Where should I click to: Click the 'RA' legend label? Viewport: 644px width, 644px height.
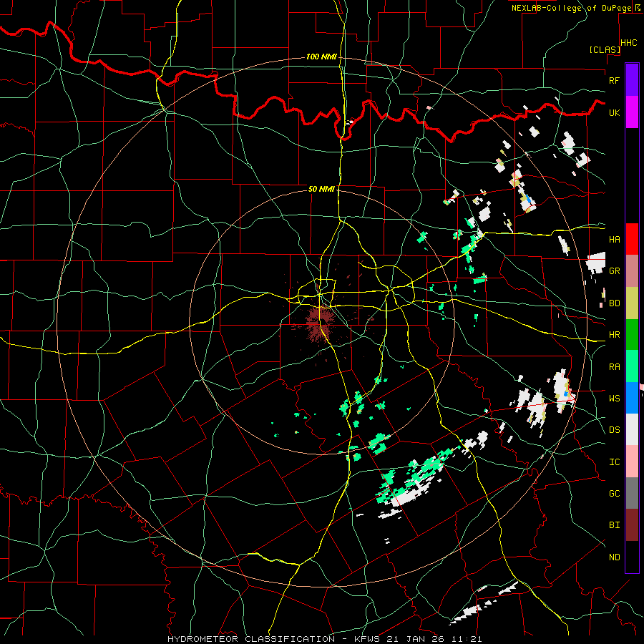[614, 367]
